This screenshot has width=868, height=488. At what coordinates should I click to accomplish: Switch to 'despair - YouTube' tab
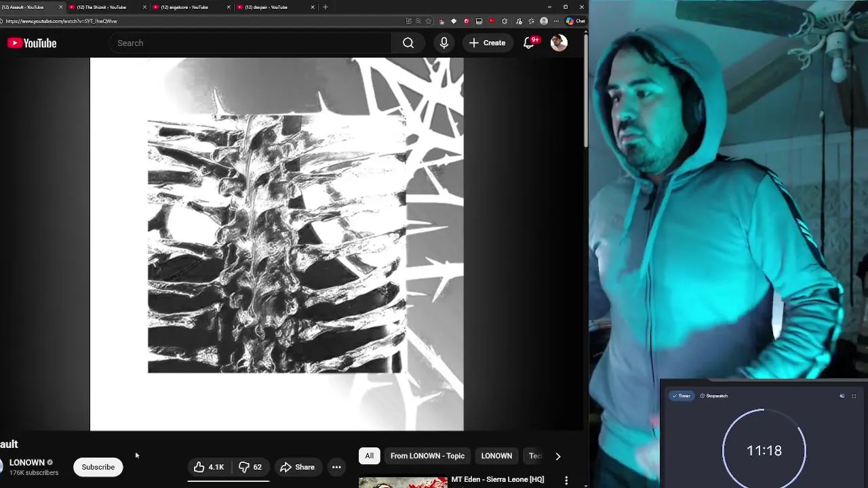(x=275, y=7)
